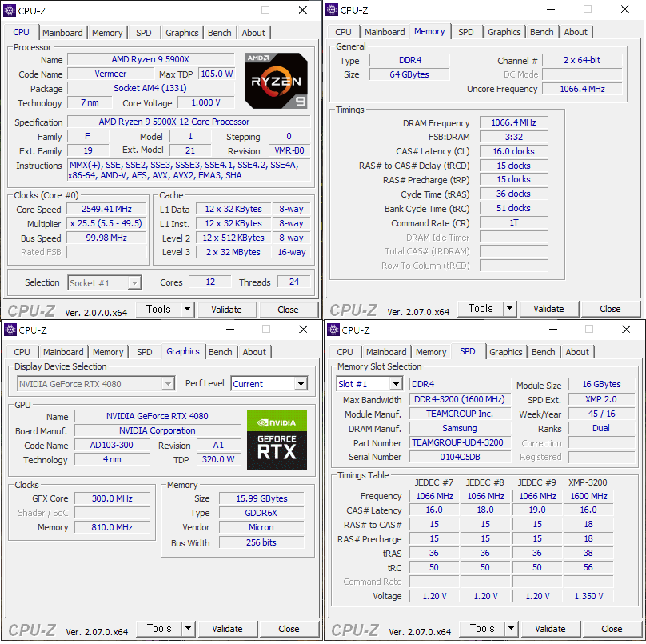Select About tab in the RTX 4080 window
646x644 pixels.
pyautogui.click(x=254, y=352)
